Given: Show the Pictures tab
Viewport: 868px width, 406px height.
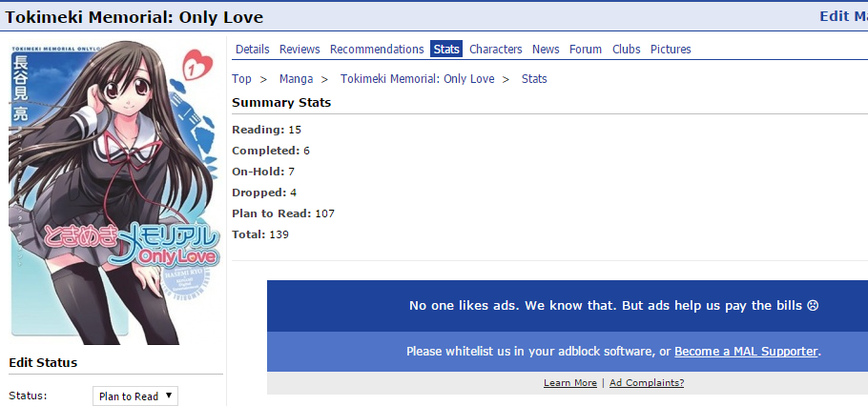Looking at the screenshot, I should 671,50.
